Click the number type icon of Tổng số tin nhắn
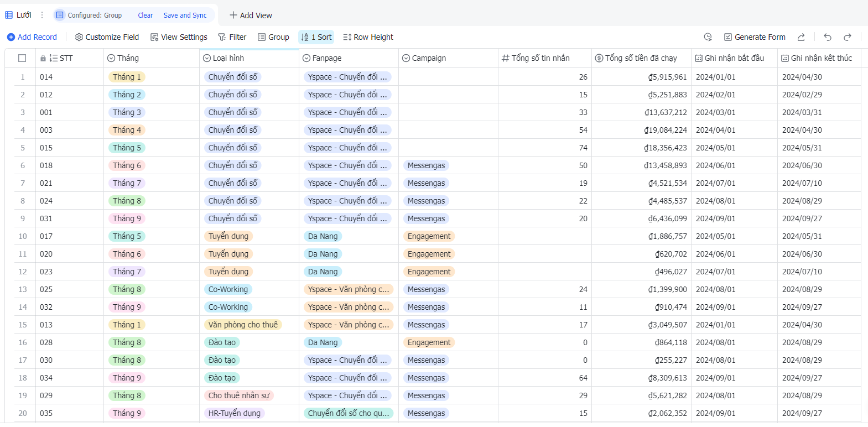This screenshot has height=427, width=868. (x=506, y=58)
